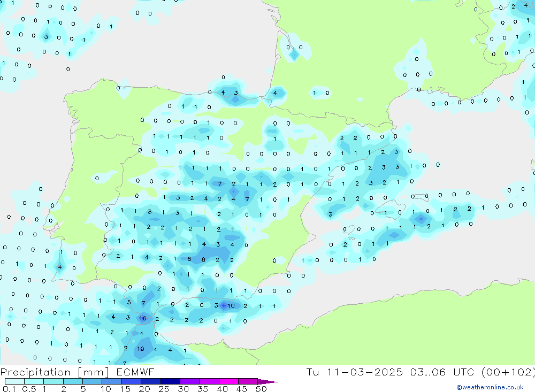Screen dimensions: 535x392
Task: Select the 40–45 mm magenta legend swatch
Action: tap(228, 381)
